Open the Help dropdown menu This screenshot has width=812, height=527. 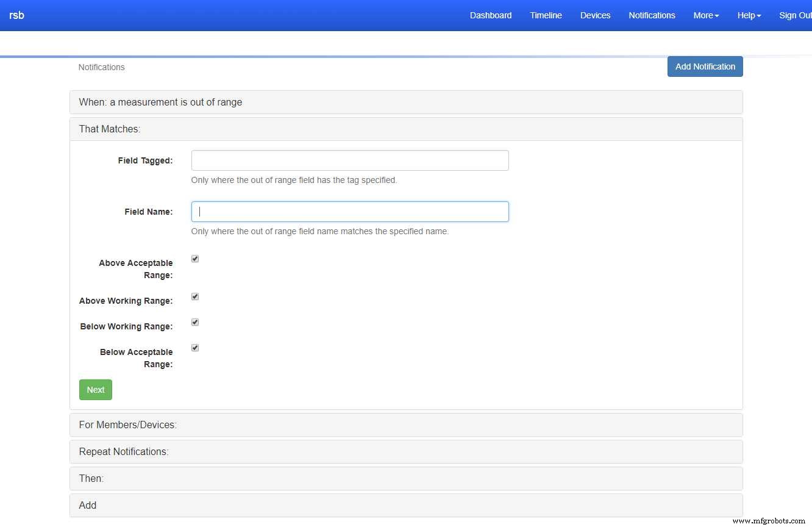(x=749, y=15)
